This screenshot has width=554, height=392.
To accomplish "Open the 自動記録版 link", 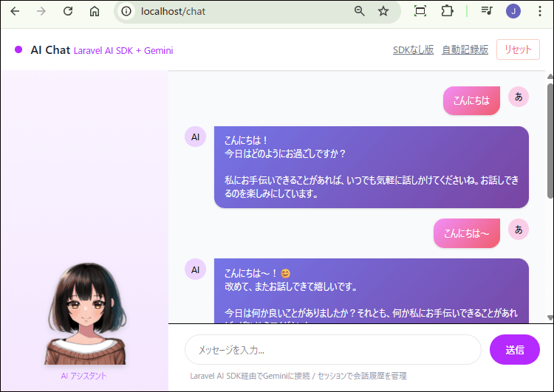I will 465,50.
